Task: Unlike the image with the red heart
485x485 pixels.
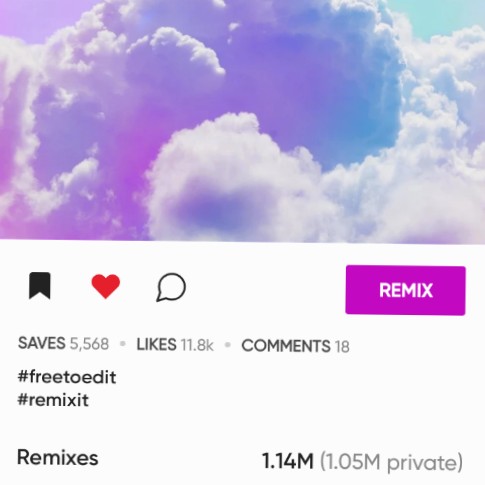Action: click(x=106, y=286)
